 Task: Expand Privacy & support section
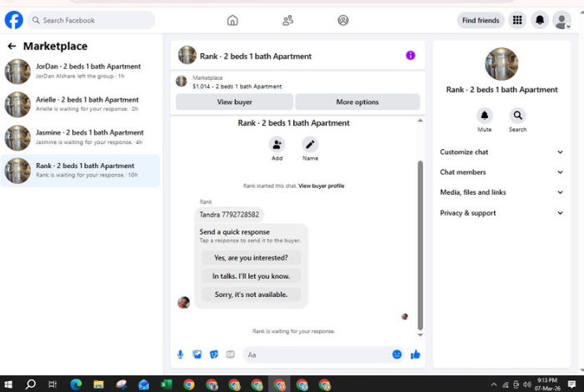pyautogui.click(x=502, y=213)
